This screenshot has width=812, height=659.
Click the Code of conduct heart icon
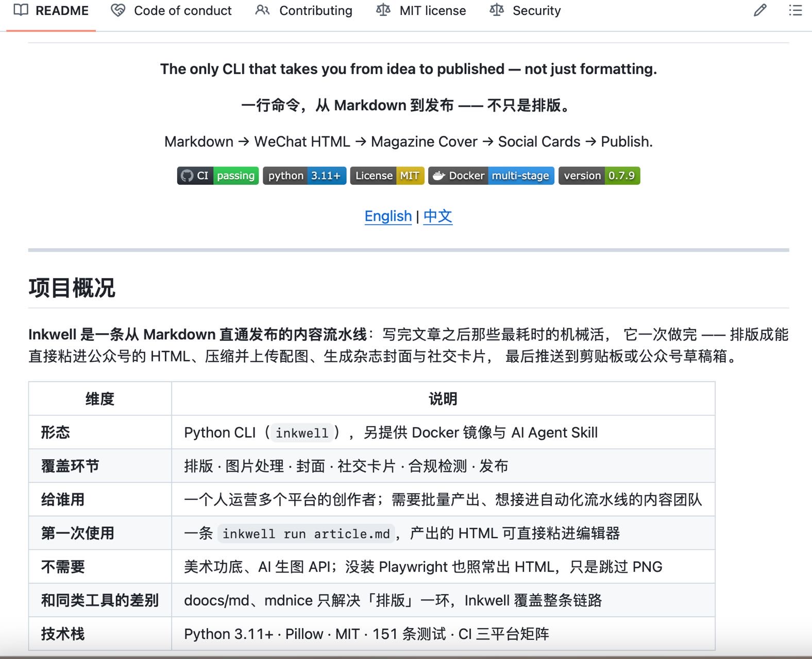coord(118,10)
